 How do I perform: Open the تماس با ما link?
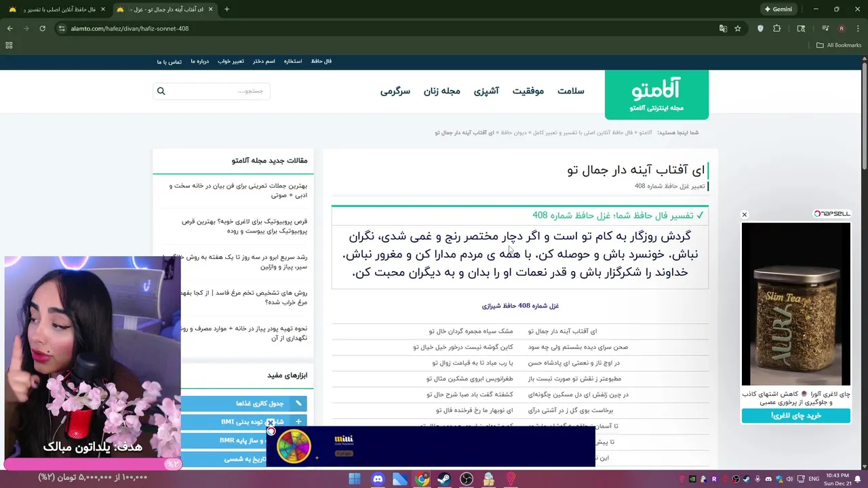[x=170, y=62]
